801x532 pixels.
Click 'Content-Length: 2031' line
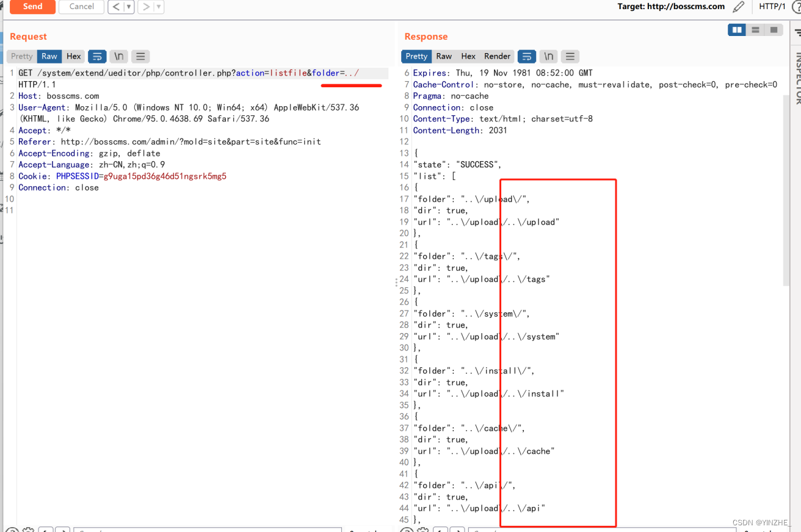pyautogui.click(x=460, y=130)
